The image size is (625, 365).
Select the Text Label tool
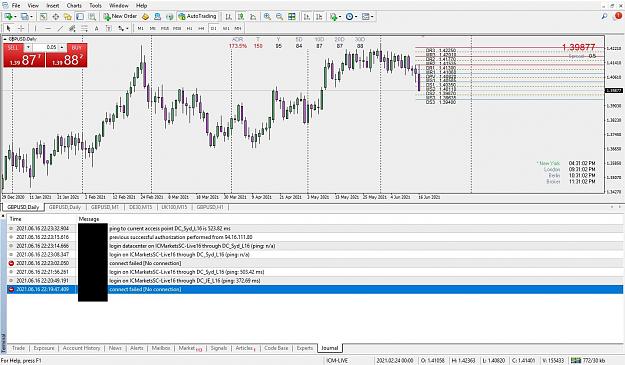(x=108, y=28)
